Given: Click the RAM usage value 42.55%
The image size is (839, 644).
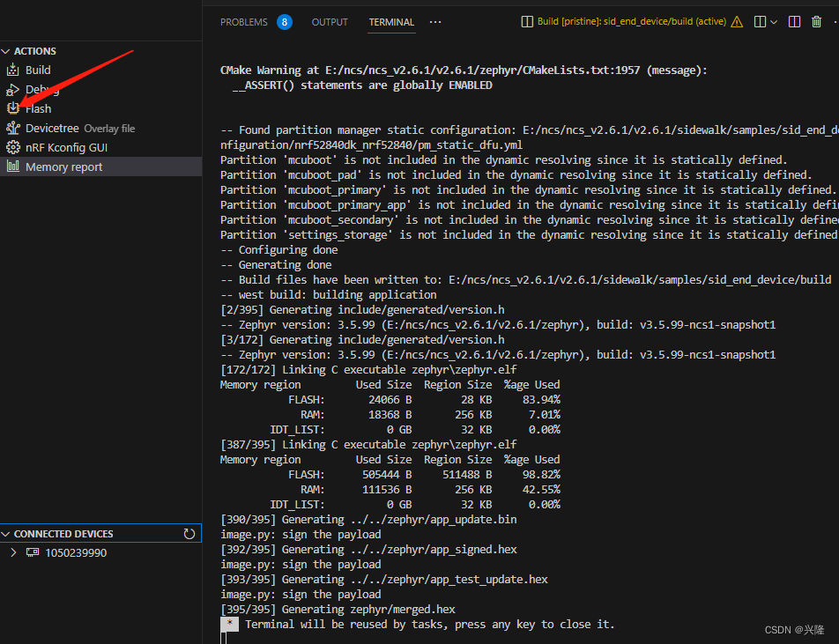Looking at the screenshot, I should click(541, 490).
